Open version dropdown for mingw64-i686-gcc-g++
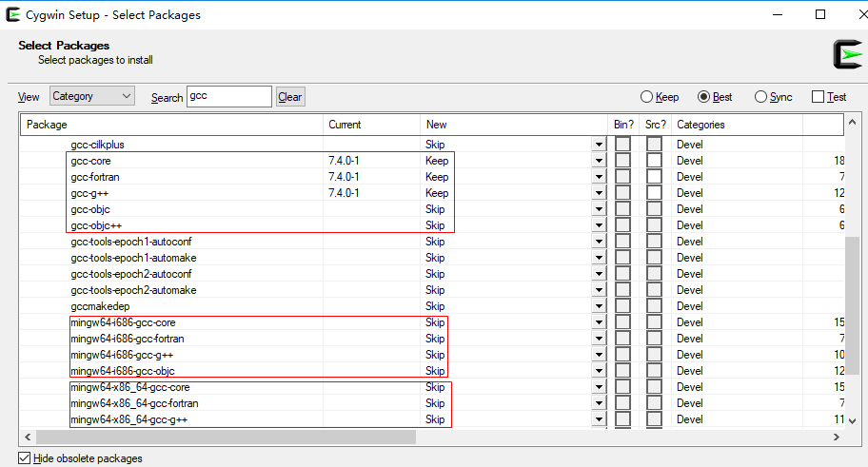 (599, 355)
